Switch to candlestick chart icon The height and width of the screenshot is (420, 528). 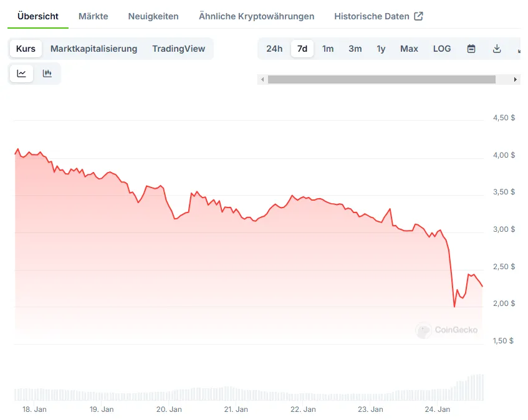[x=47, y=74]
